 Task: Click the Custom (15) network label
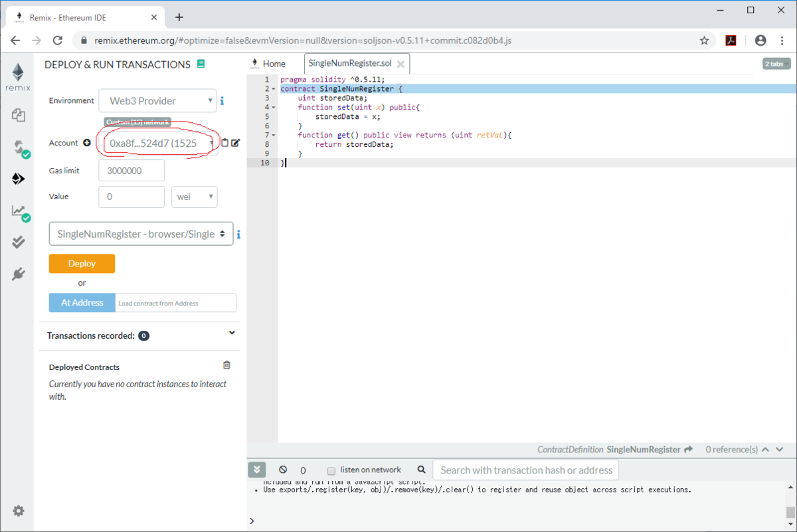[x=137, y=122]
